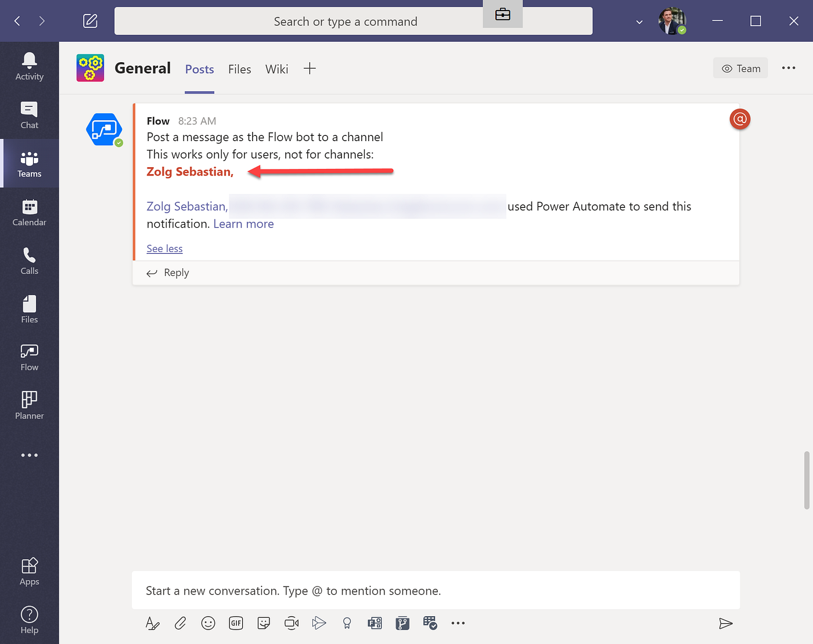Reply to the Flow bot message
813x644 pixels.
coord(176,272)
